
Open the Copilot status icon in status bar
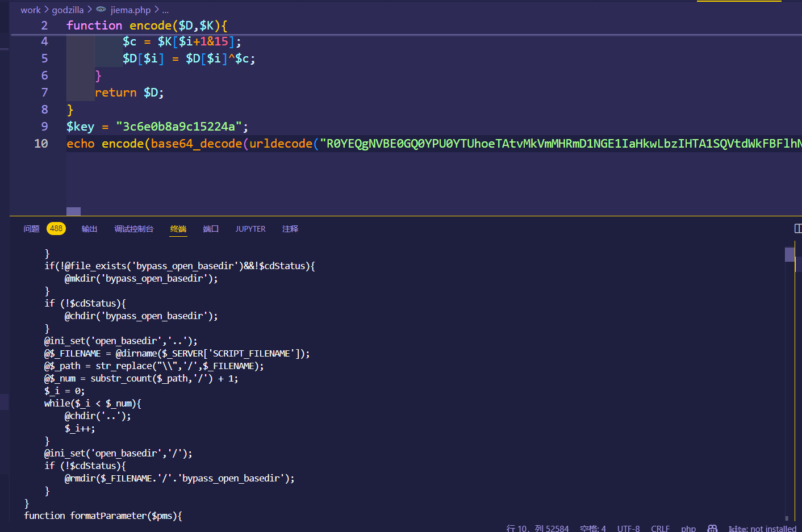click(x=712, y=528)
